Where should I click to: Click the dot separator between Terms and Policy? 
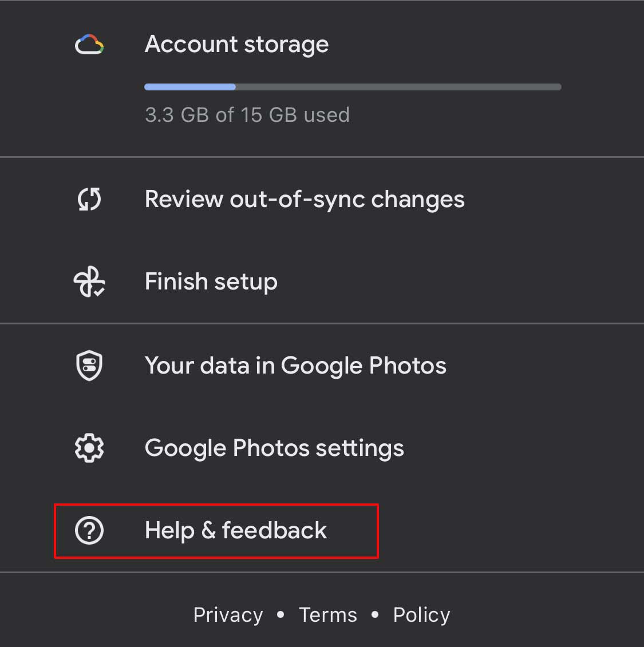click(375, 614)
